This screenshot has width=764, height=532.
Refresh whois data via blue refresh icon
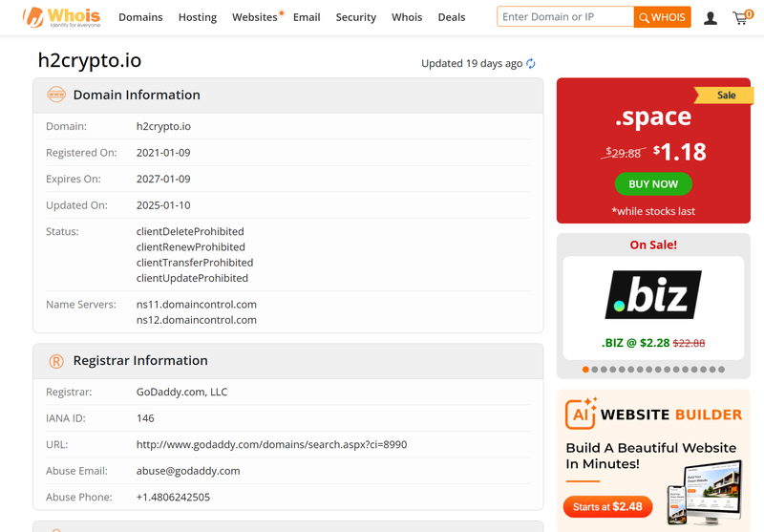click(x=531, y=63)
